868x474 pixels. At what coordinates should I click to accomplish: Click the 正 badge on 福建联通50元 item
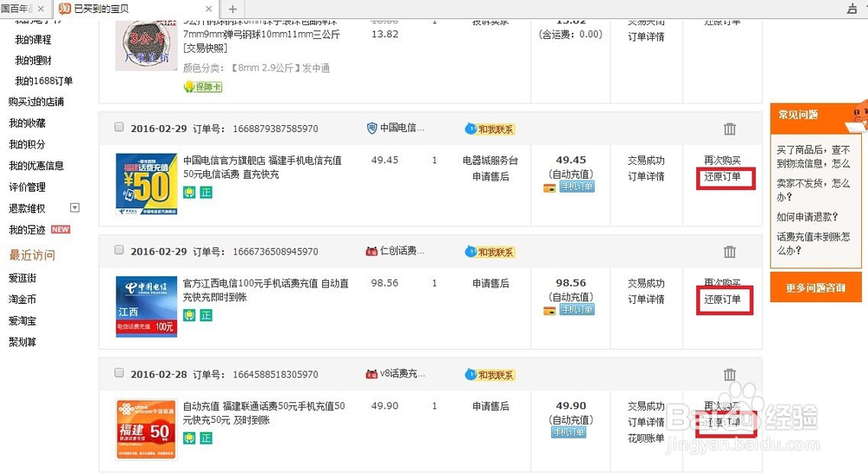(206, 438)
